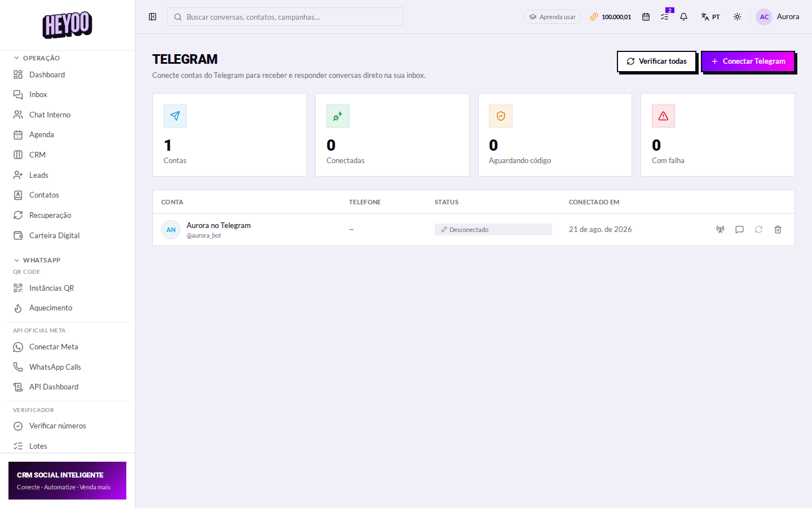812x508 pixels.
Task: Open Agenda in the sidebar
Action: pyautogui.click(x=68, y=135)
